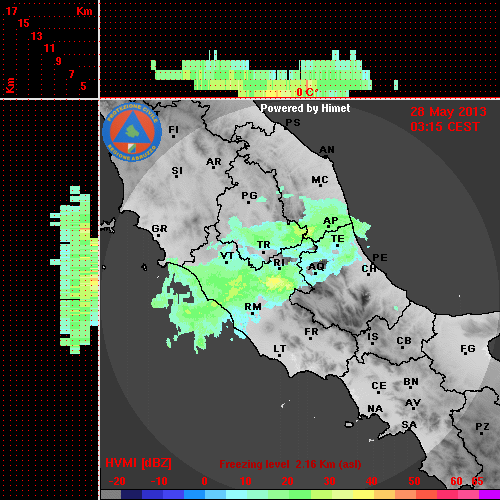Click the FI city label on the map
The height and width of the screenshot is (500, 500).
(x=173, y=131)
